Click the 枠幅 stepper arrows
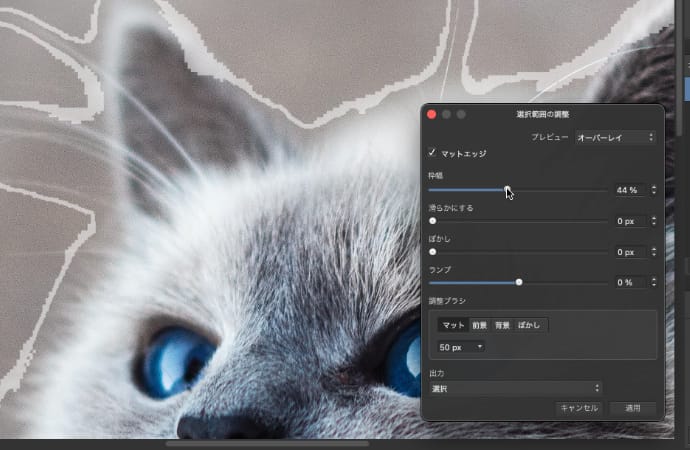The height and width of the screenshot is (450, 690). 653,190
